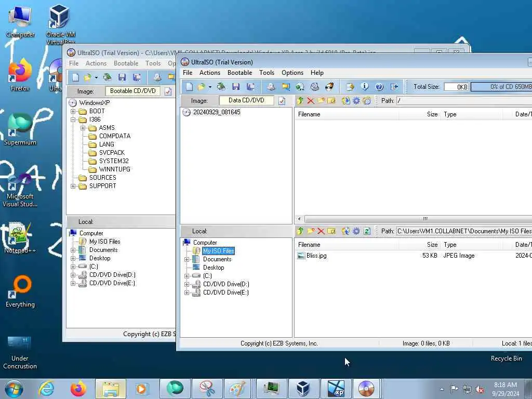This screenshot has height=399, width=532.
Task: Toggle boot info checkmark beside Data CD/DVD
Action: point(282,101)
